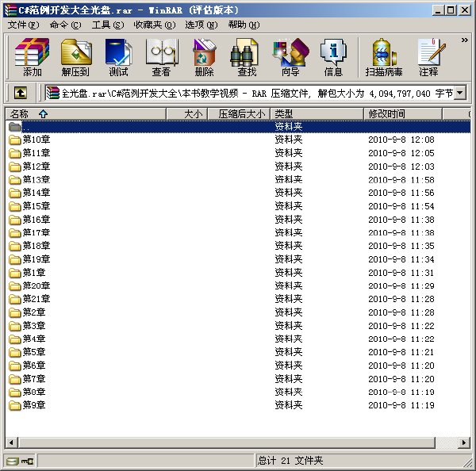
Task: Click the 第3章 folder name
Action: (34, 325)
